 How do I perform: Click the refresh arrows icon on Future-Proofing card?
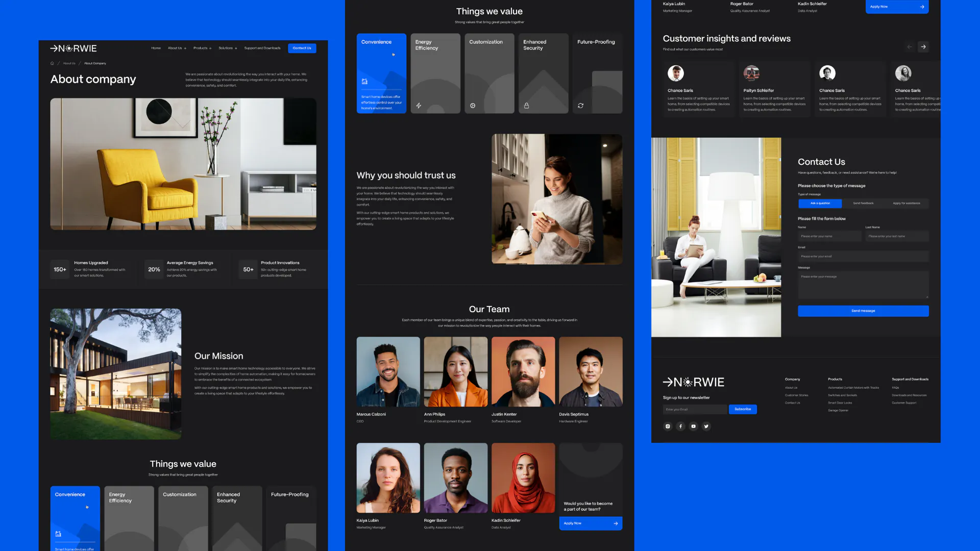click(x=580, y=106)
